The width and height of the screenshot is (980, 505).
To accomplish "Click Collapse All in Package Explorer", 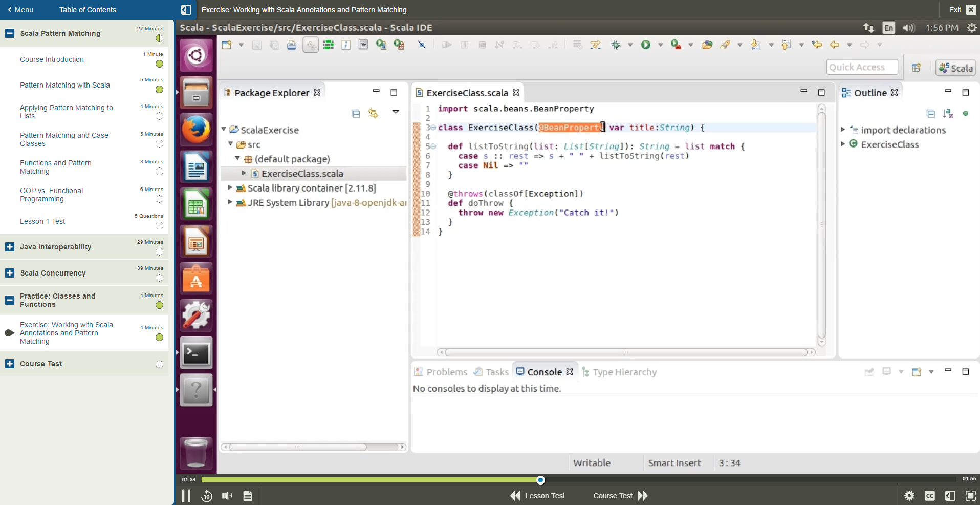I will [x=356, y=113].
